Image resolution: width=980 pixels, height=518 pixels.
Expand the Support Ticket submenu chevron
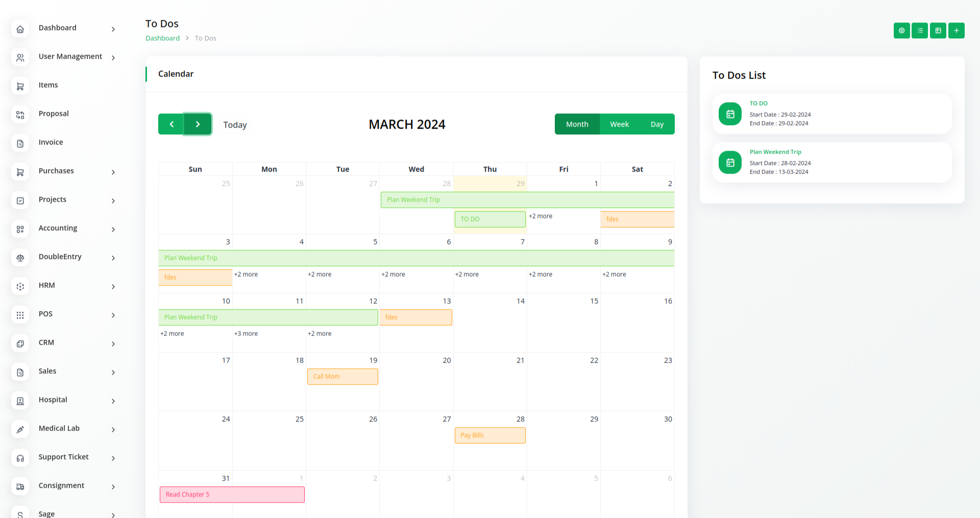(x=113, y=458)
